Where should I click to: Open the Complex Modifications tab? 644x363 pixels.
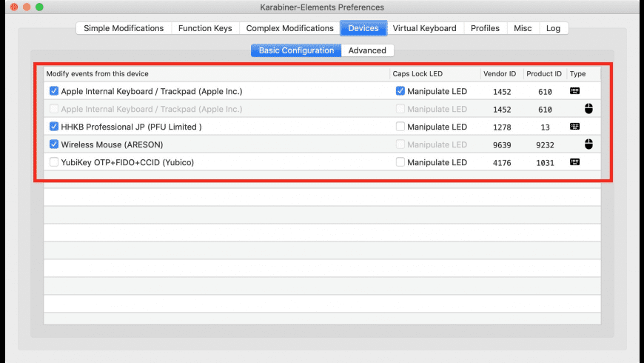(289, 28)
